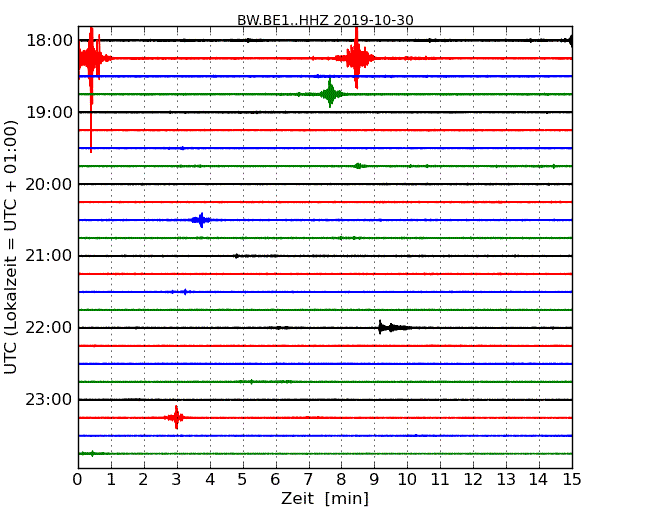Click the x-axis tick label 5

(242, 480)
